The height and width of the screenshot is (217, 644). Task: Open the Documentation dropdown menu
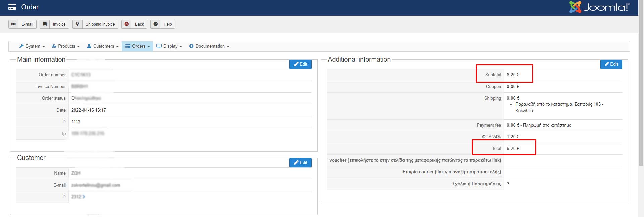(x=209, y=46)
